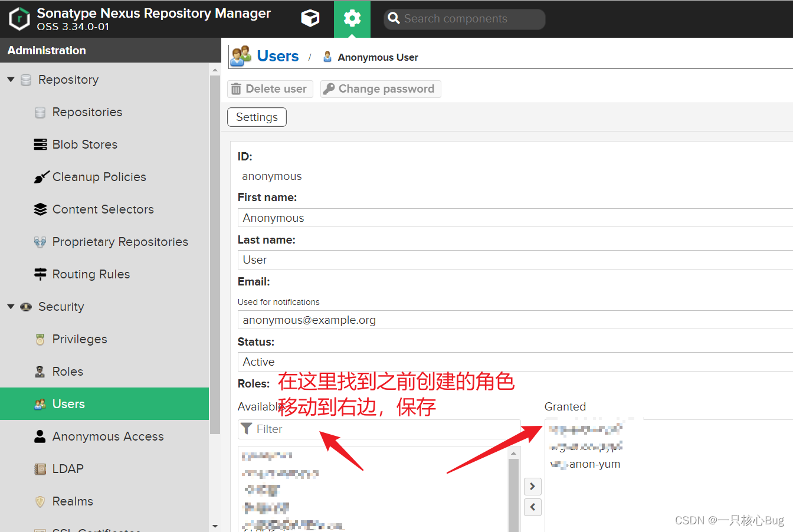Image resolution: width=793 pixels, height=532 pixels.
Task: Open Blob Stores in the sidebar
Action: click(x=85, y=145)
